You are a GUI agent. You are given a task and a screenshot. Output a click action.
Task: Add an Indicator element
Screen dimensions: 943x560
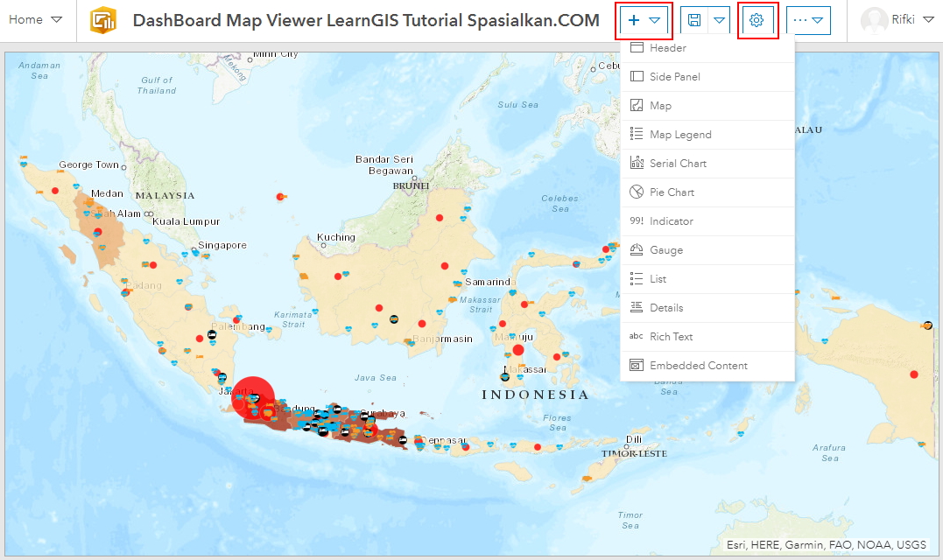point(707,221)
